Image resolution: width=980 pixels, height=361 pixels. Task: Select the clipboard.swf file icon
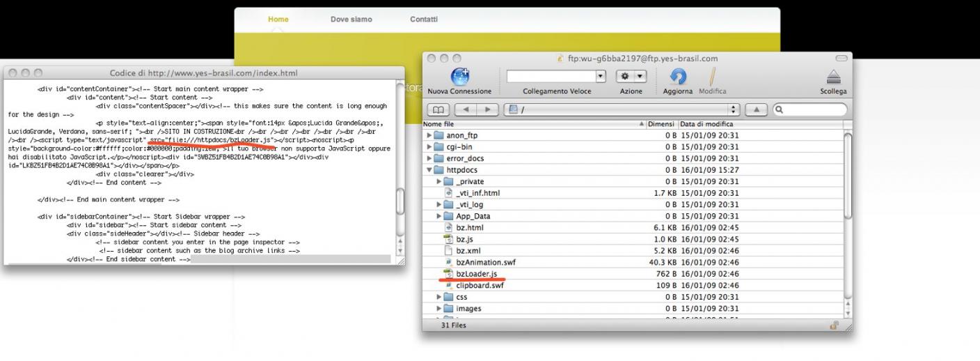449,285
